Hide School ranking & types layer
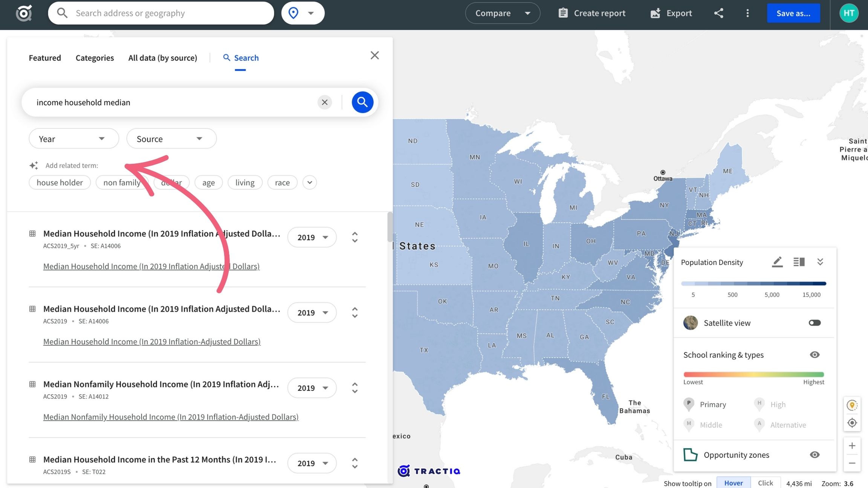 (x=815, y=355)
